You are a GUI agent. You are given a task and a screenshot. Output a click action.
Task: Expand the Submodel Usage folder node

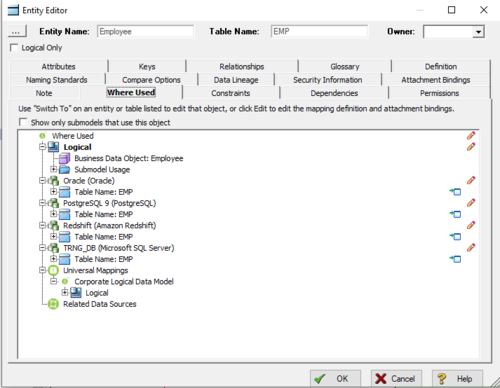(53, 169)
